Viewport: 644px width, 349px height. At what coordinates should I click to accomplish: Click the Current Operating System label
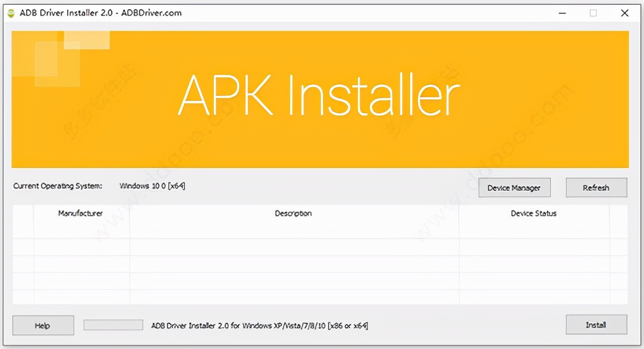click(57, 186)
